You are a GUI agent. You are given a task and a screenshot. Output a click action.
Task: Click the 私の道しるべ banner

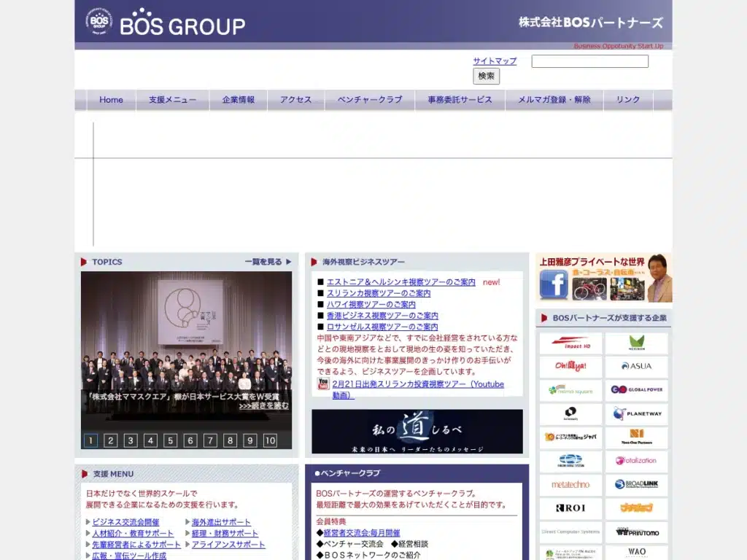[417, 432]
